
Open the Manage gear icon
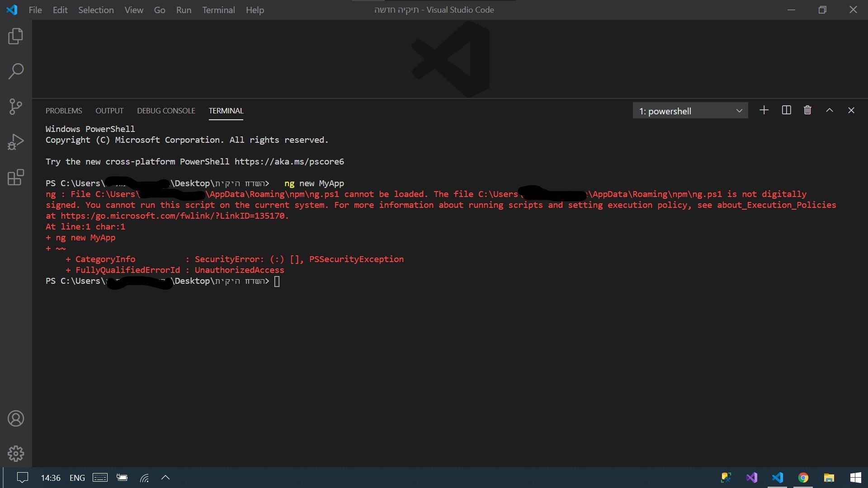(16, 453)
